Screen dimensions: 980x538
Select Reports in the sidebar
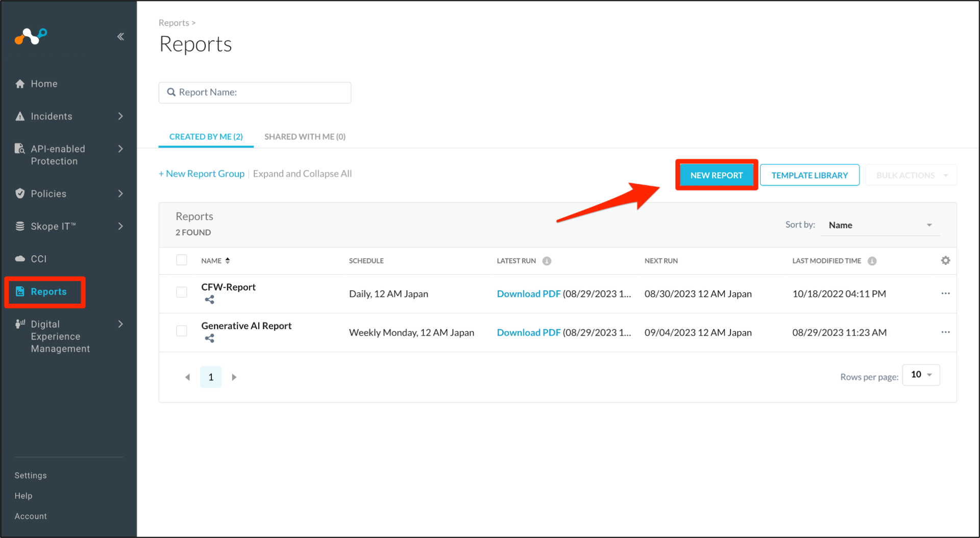(x=48, y=291)
